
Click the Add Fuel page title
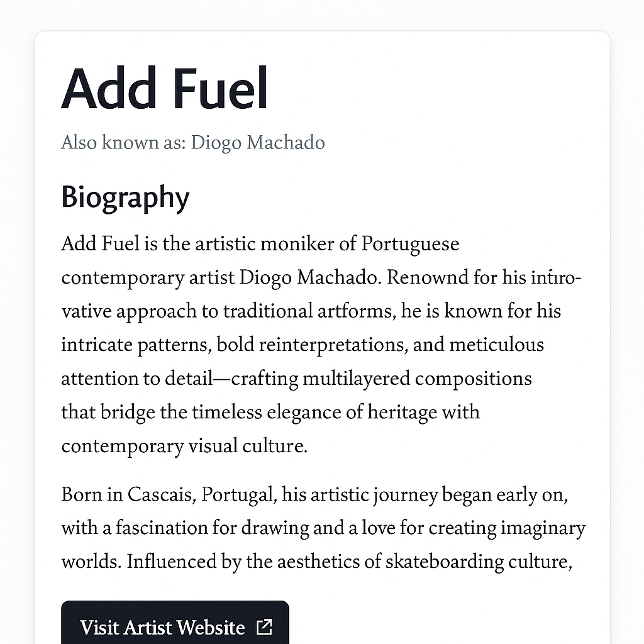click(x=164, y=88)
